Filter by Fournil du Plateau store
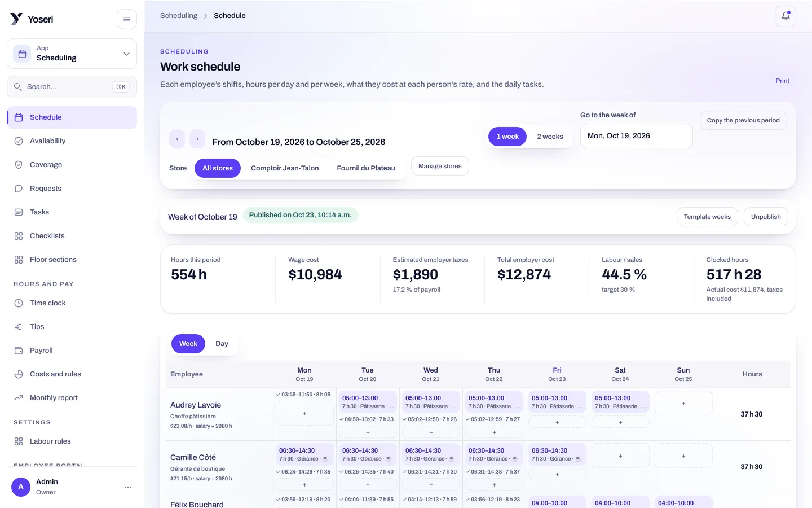The height and width of the screenshot is (508, 812). click(366, 168)
